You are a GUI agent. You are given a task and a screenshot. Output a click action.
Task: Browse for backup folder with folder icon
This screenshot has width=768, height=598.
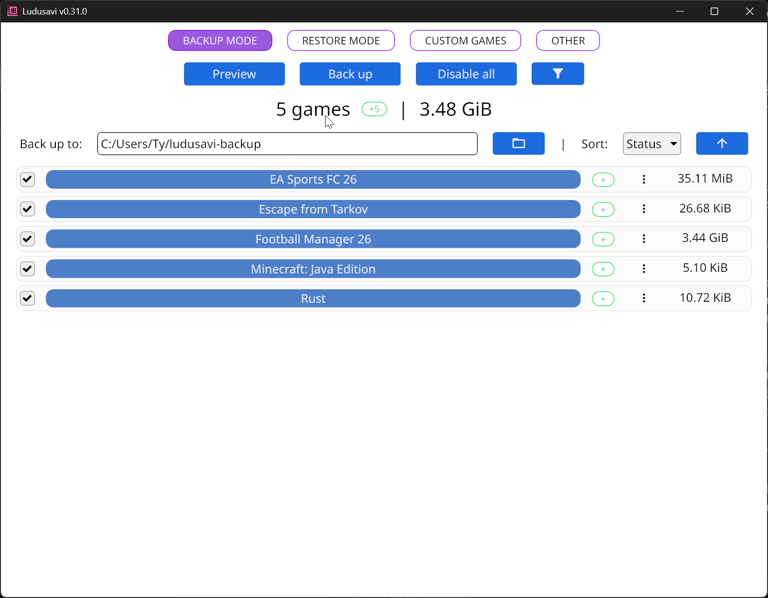pyautogui.click(x=518, y=144)
